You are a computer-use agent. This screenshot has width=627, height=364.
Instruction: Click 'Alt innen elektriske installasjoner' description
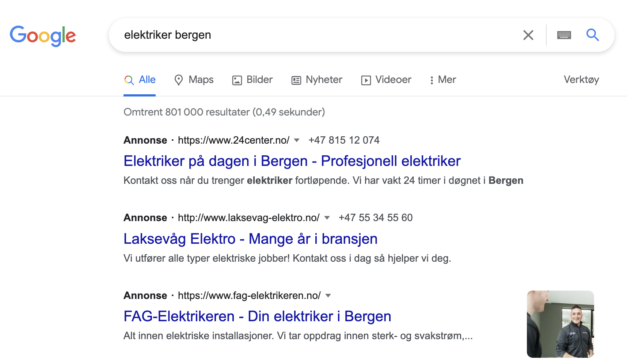click(298, 336)
